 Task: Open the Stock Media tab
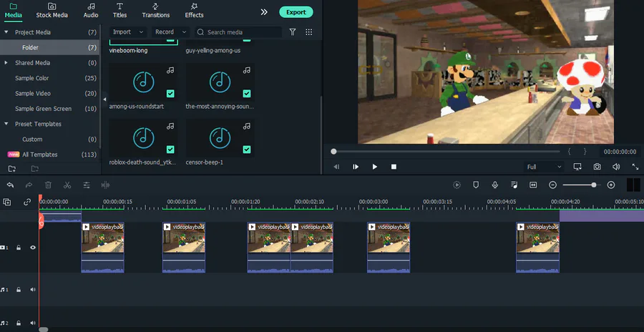(x=52, y=11)
